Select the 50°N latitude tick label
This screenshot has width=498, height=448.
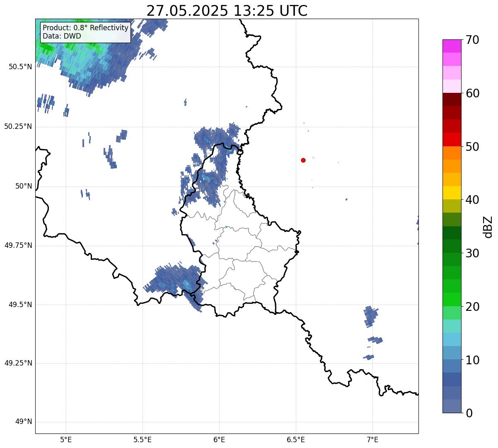[x=24, y=186]
